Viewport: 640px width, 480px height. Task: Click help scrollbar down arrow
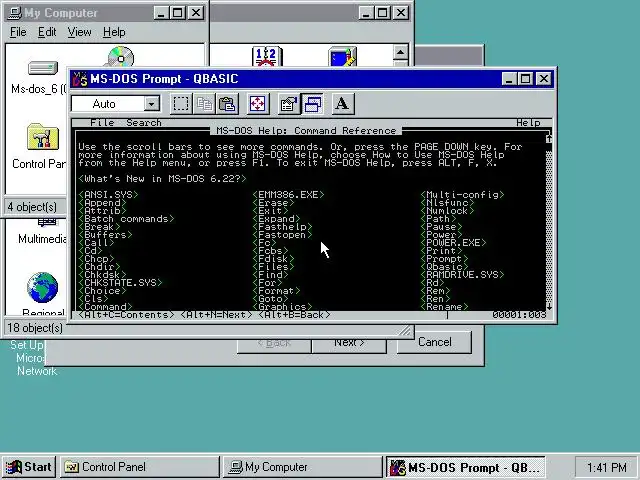pos(549,307)
